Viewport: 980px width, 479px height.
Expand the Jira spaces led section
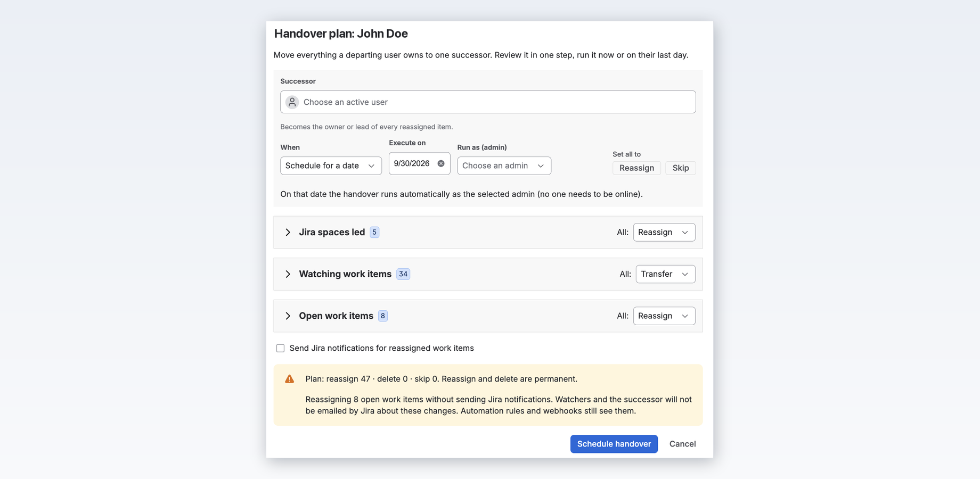point(288,232)
